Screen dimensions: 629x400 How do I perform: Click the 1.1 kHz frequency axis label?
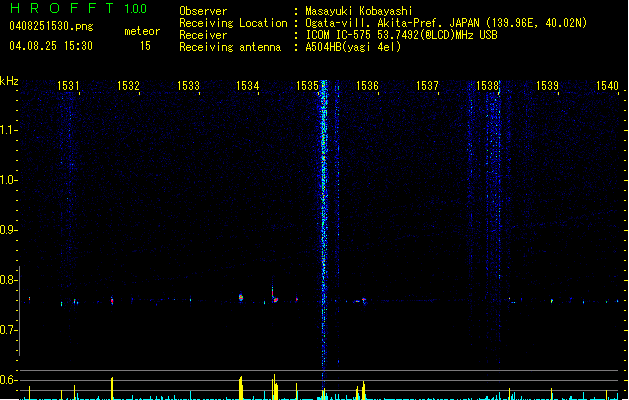(8, 130)
